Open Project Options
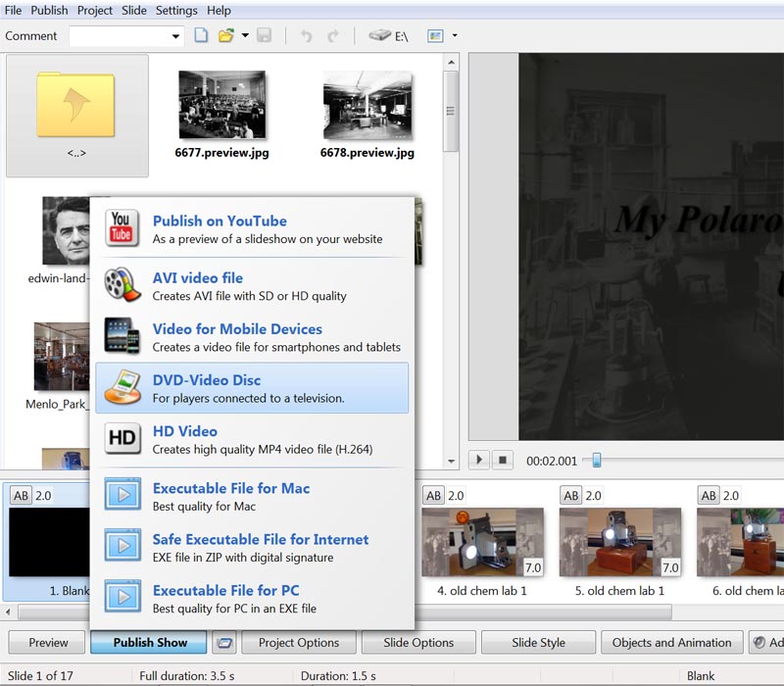784x686 pixels. (x=298, y=643)
